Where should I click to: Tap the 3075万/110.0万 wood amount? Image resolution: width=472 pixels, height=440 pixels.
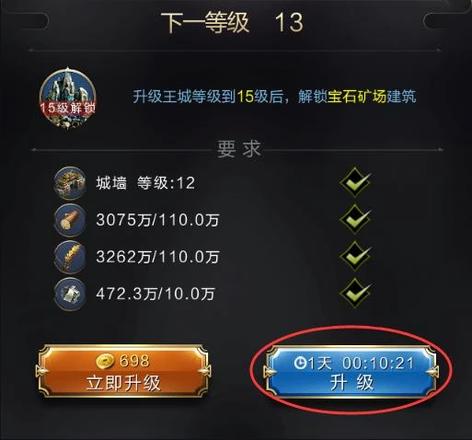click(x=158, y=220)
